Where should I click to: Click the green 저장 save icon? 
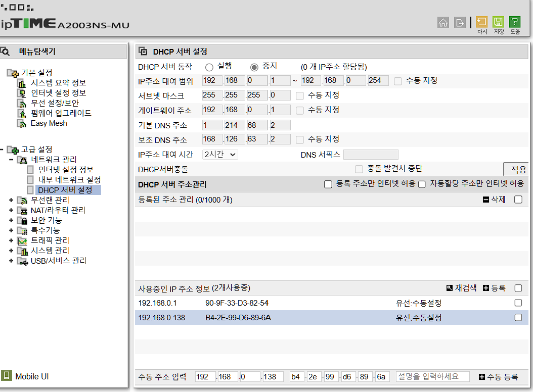point(498,22)
